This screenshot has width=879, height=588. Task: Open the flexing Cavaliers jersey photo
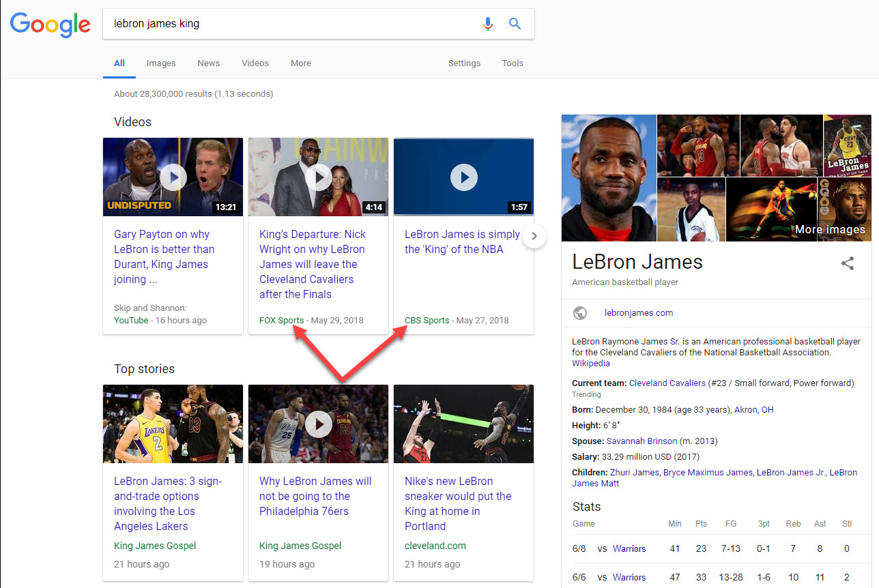click(698, 145)
